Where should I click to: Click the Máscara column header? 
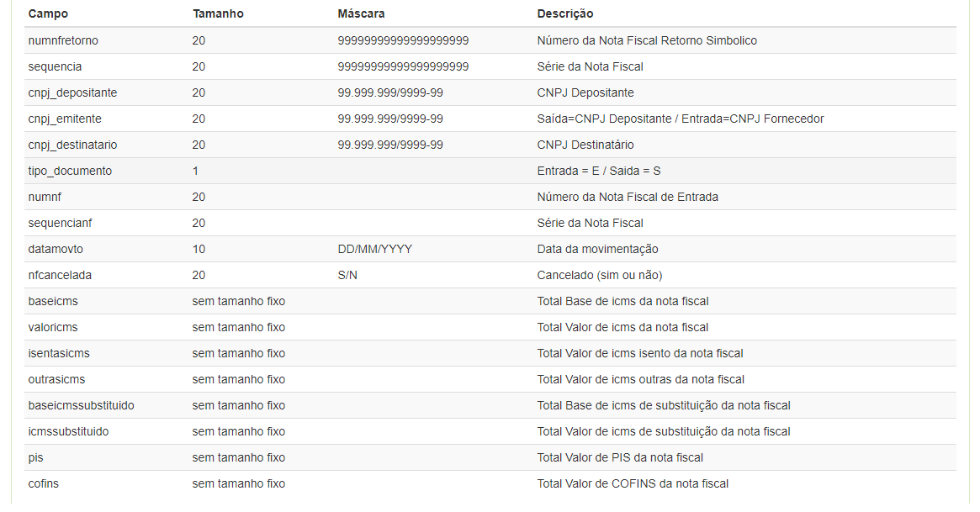(x=361, y=14)
